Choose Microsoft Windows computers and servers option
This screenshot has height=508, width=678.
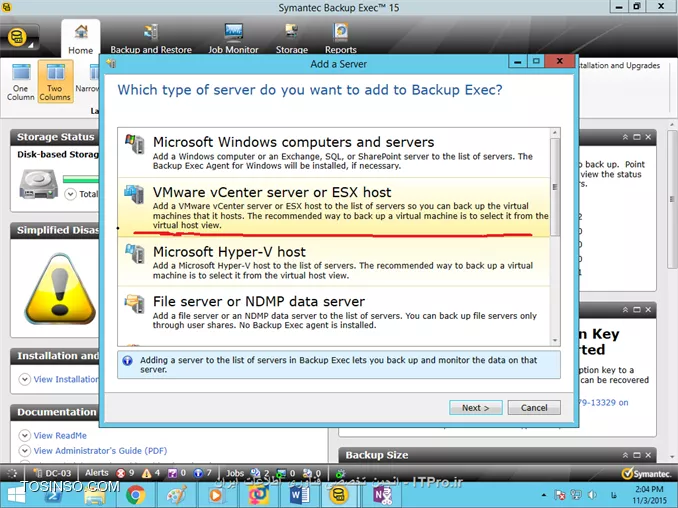tap(334, 153)
